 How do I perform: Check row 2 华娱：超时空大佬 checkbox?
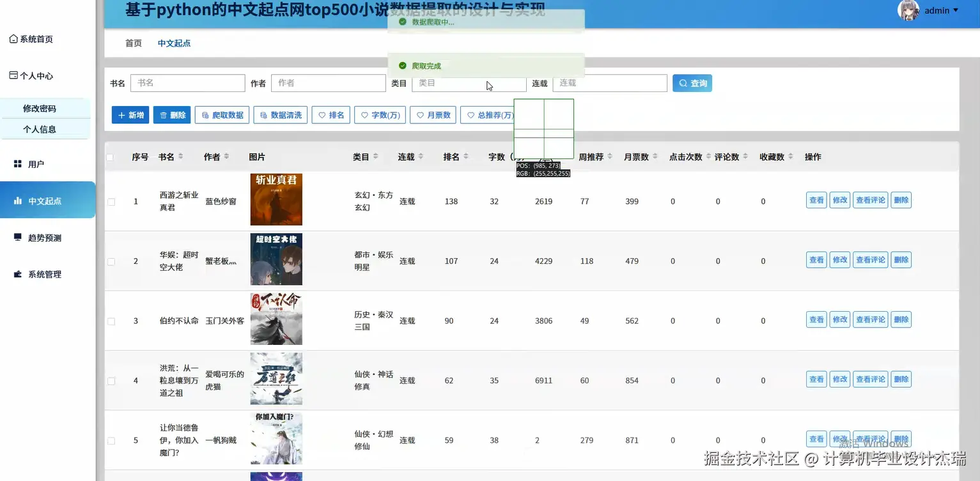111,262
